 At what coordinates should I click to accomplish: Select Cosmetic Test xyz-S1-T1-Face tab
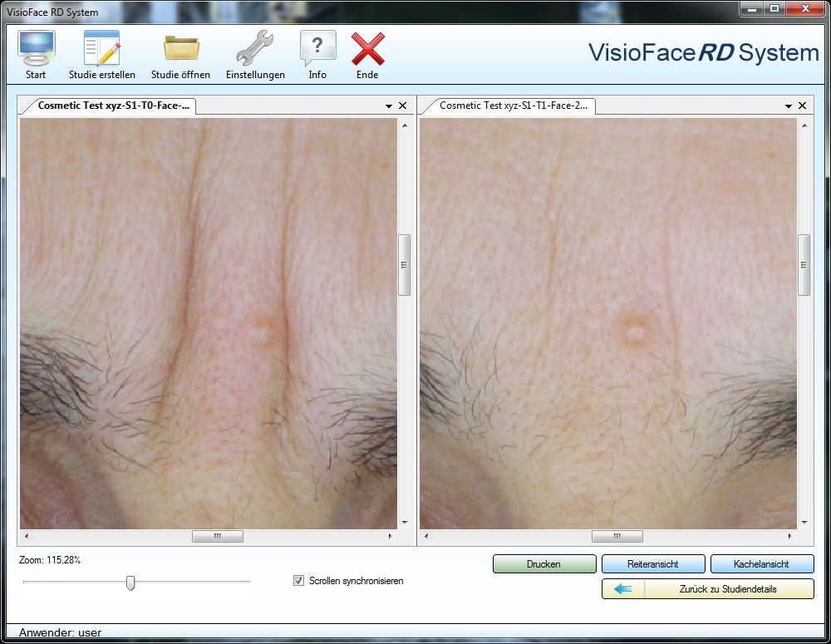tap(513, 106)
